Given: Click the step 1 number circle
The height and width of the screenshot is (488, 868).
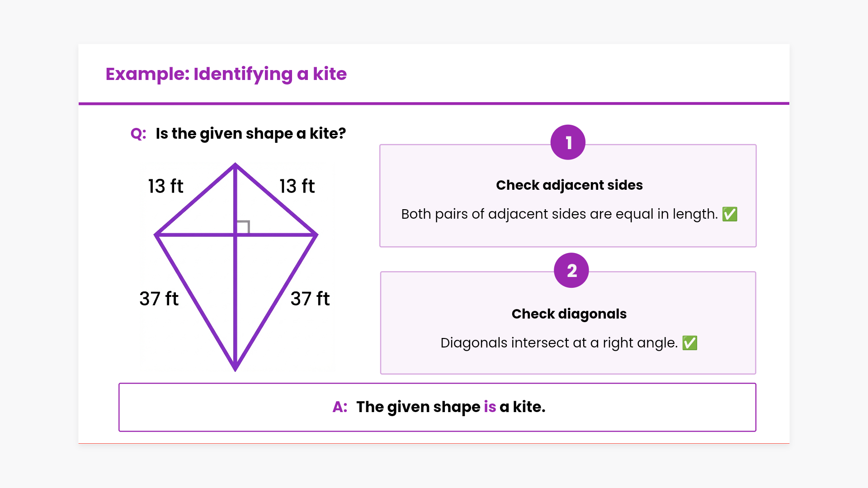Looking at the screenshot, I should (x=568, y=142).
